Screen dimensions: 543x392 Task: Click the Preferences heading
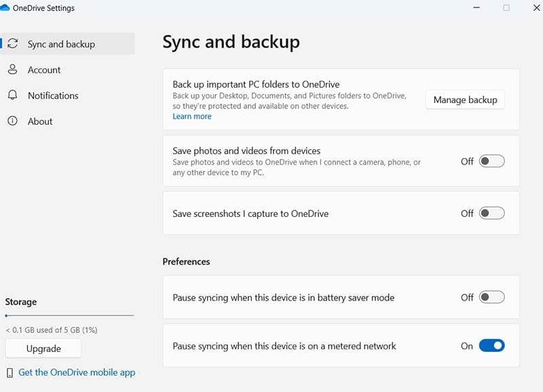pyautogui.click(x=186, y=262)
